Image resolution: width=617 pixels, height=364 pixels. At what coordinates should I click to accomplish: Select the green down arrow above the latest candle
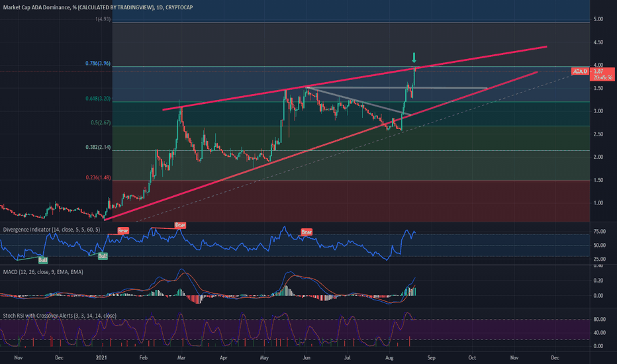(x=414, y=58)
